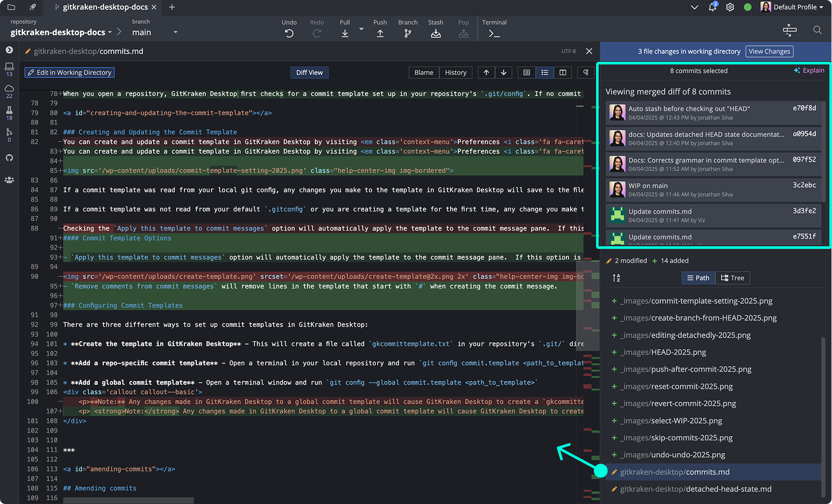832x504 pixels.
Task: Open the Terminal from toolbar
Action: (494, 33)
